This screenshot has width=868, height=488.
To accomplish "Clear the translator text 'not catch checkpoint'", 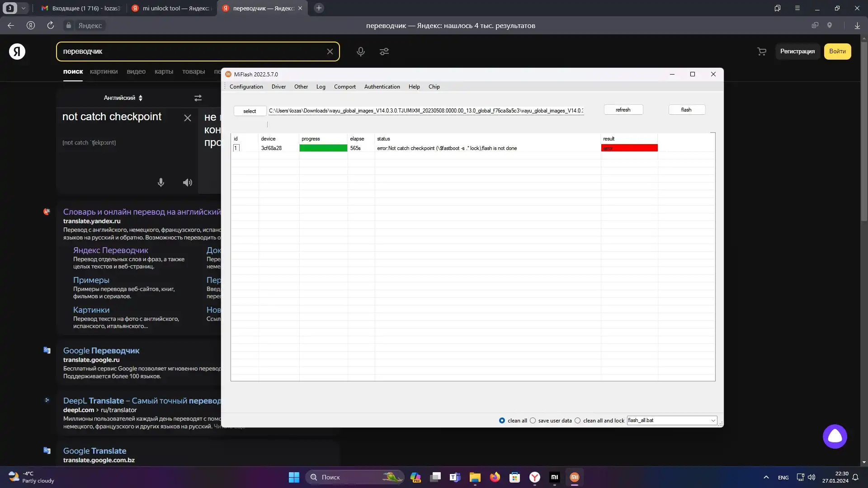I will click(x=188, y=118).
